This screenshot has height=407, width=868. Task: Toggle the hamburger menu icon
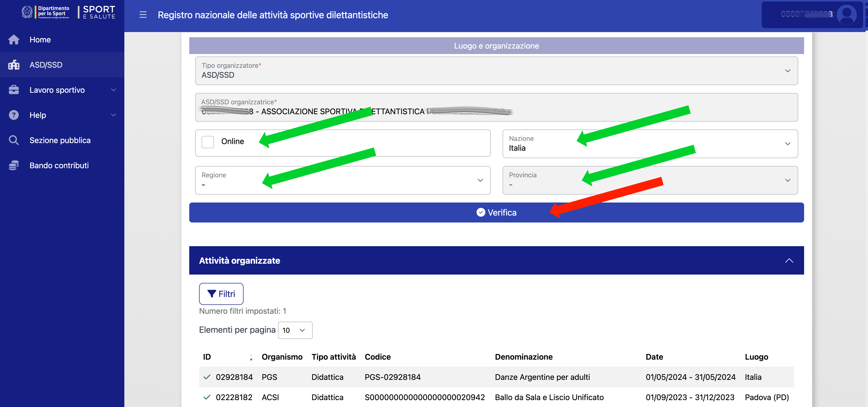(x=143, y=15)
